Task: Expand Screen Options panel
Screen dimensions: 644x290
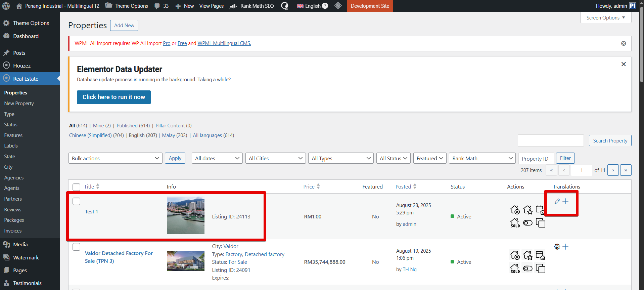Action: pos(605,18)
